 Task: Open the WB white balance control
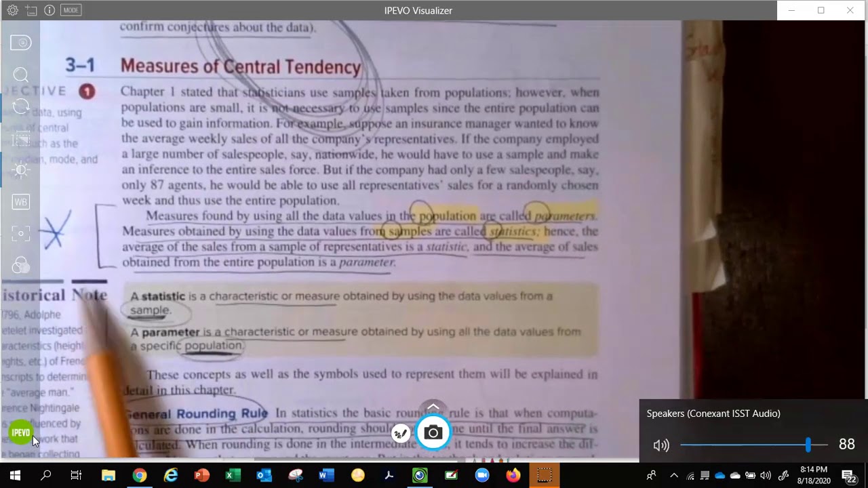pos(21,202)
